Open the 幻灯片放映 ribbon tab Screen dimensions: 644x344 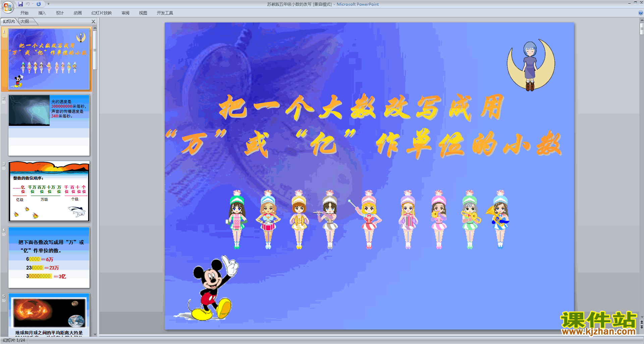click(x=102, y=13)
